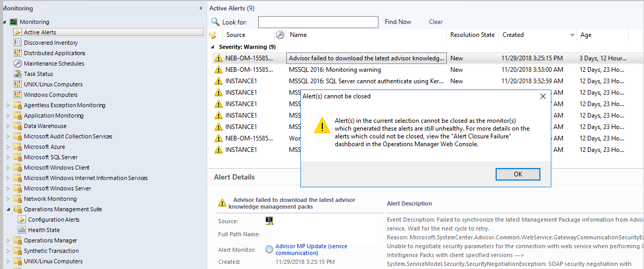Click OK in the alert dialog
Image resolution: width=644 pixels, height=269 pixels.
pos(517,174)
